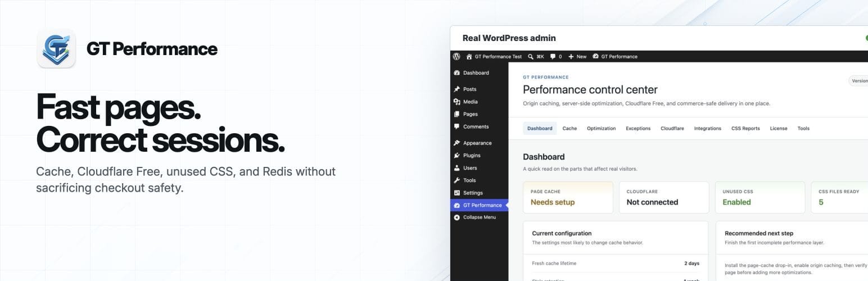Click the Performance control center heading

(590, 89)
